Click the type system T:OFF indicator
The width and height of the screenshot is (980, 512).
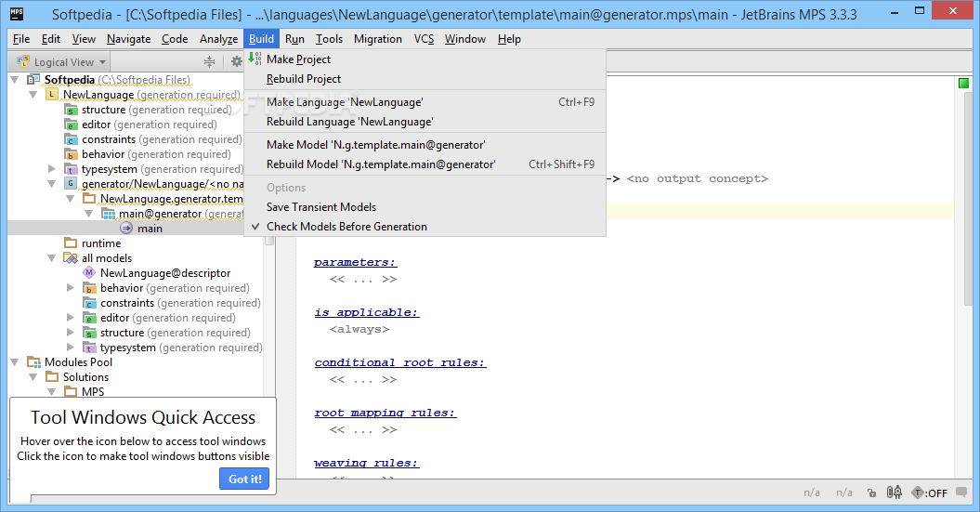[930, 492]
